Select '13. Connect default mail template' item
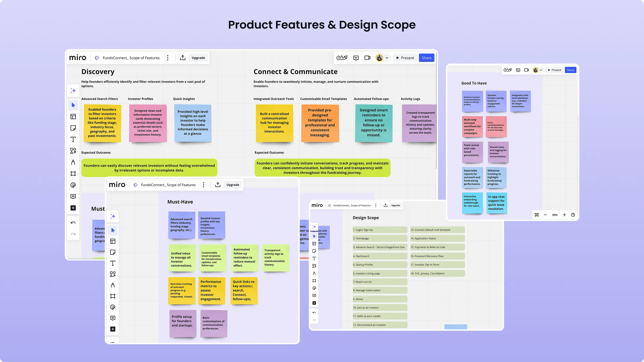Viewport: 644px width, 362px height. pyautogui.click(x=437, y=230)
